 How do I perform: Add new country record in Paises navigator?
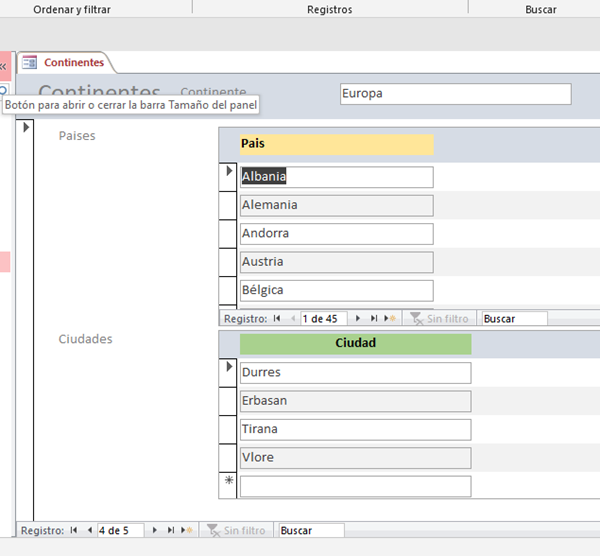(x=390, y=319)
